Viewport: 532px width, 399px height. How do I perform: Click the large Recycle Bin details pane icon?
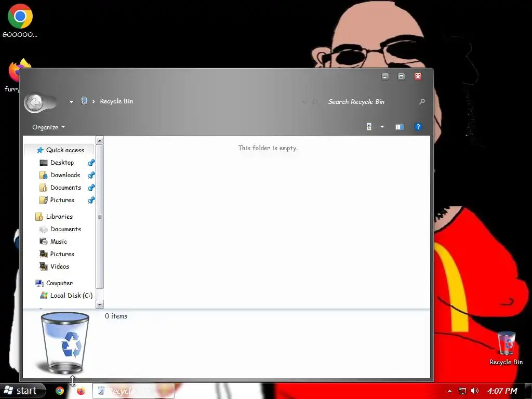[x=63, y=343]
